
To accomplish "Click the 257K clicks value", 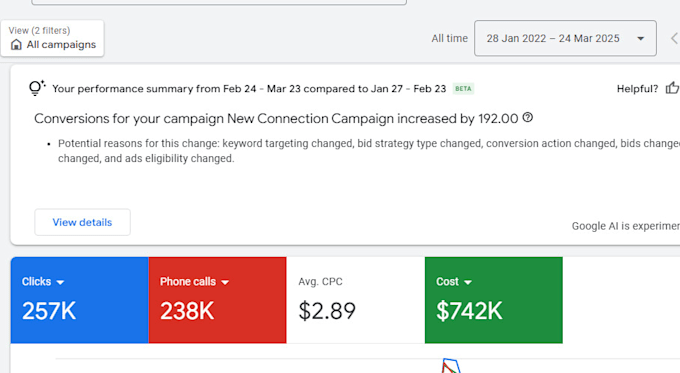I will (49, 311).
